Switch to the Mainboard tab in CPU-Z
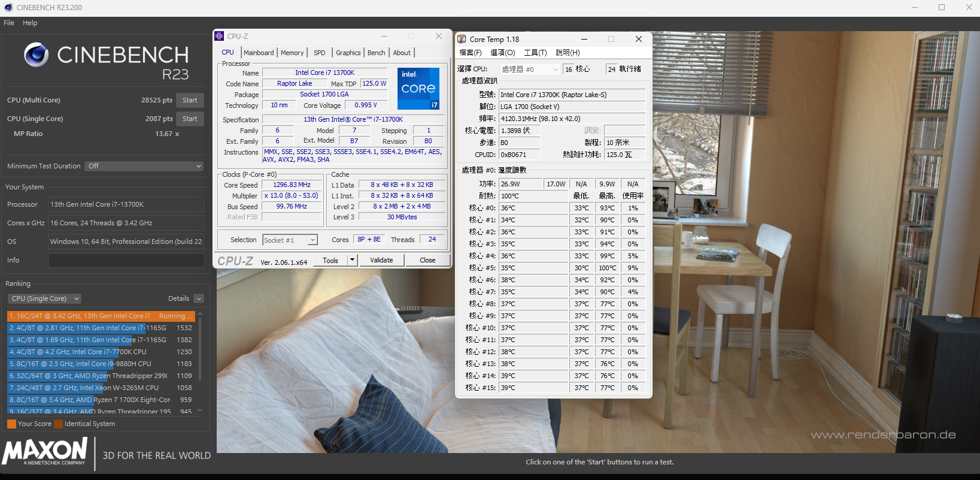 pyautogui.click(x=259, y=53)
